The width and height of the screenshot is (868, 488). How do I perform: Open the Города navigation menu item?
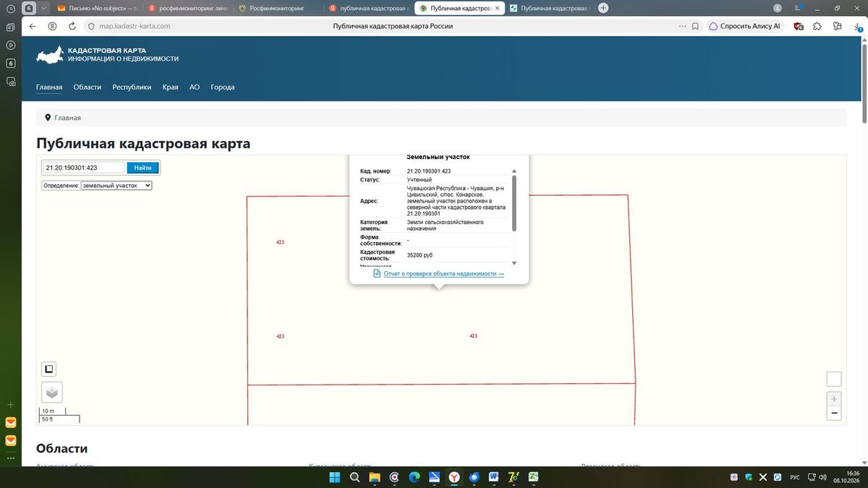coord(223,87)
